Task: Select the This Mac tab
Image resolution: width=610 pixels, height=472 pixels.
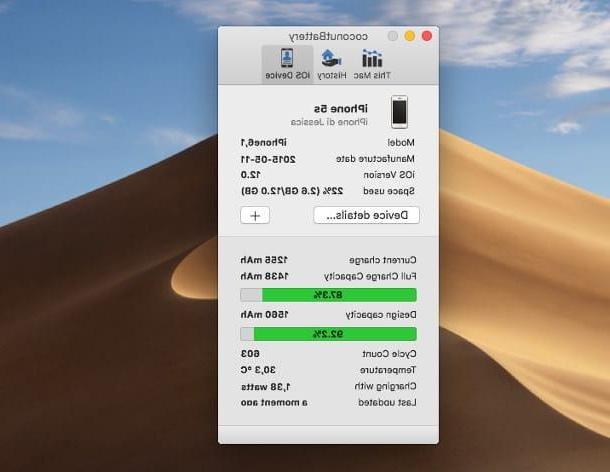Action: (372, 64)
